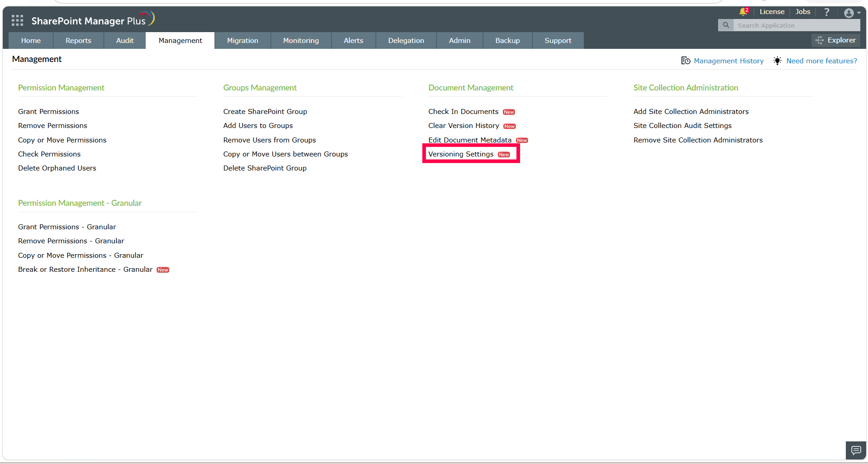The width and height of the screenshot is (868, 464).
Task: Open Check In Documents
Action: (463, 112)
